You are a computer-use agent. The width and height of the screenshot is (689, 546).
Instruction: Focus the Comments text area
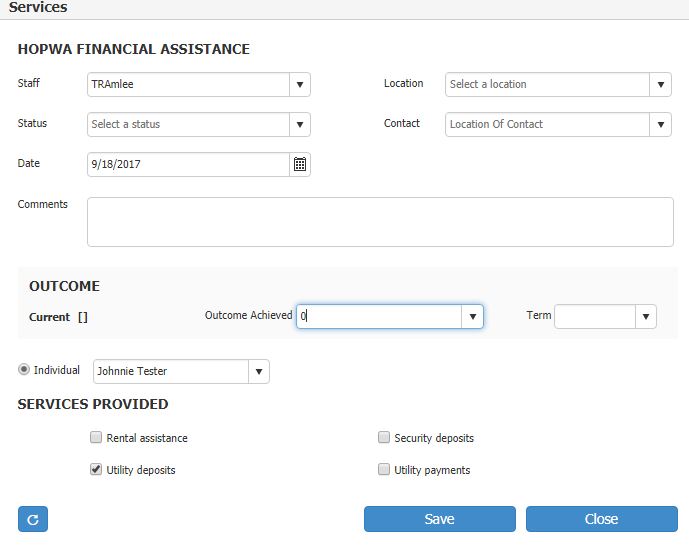[x=380, y=222]
